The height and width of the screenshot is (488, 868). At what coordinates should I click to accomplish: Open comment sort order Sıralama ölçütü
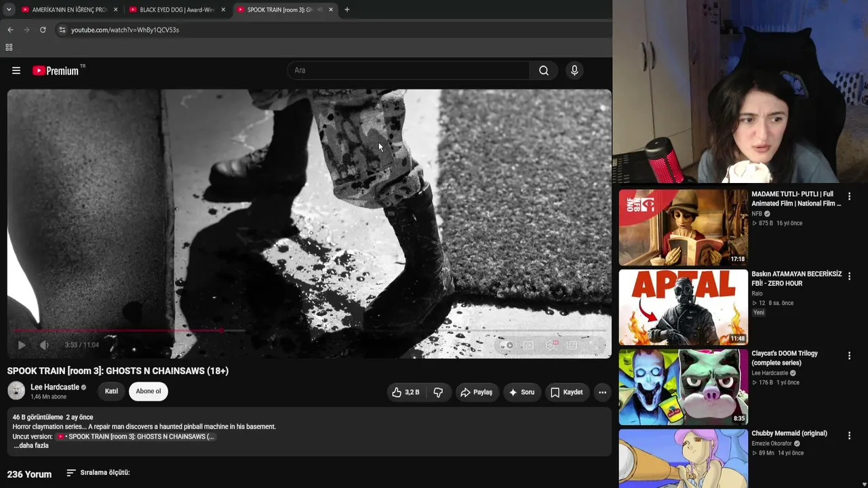[x=98, y=472]
